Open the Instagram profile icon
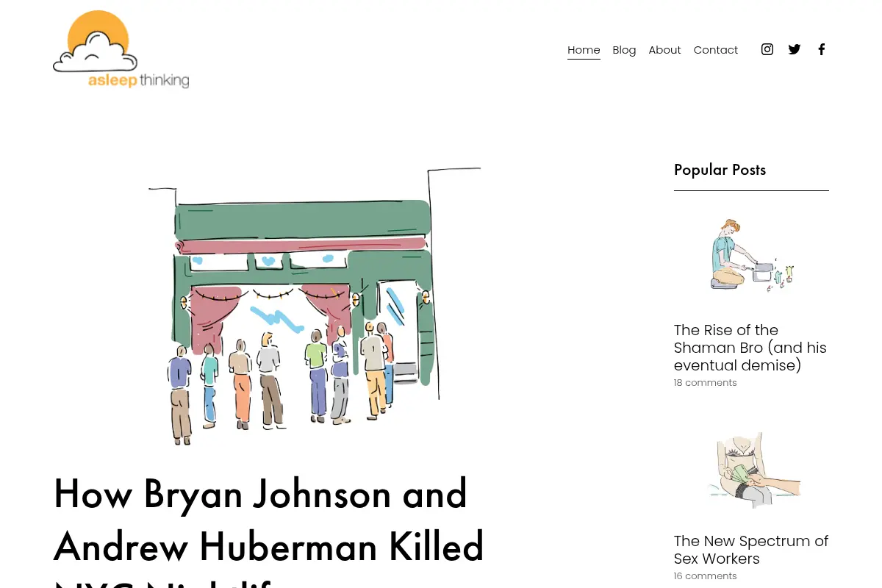The image size is (882, 588). point(767,49)
